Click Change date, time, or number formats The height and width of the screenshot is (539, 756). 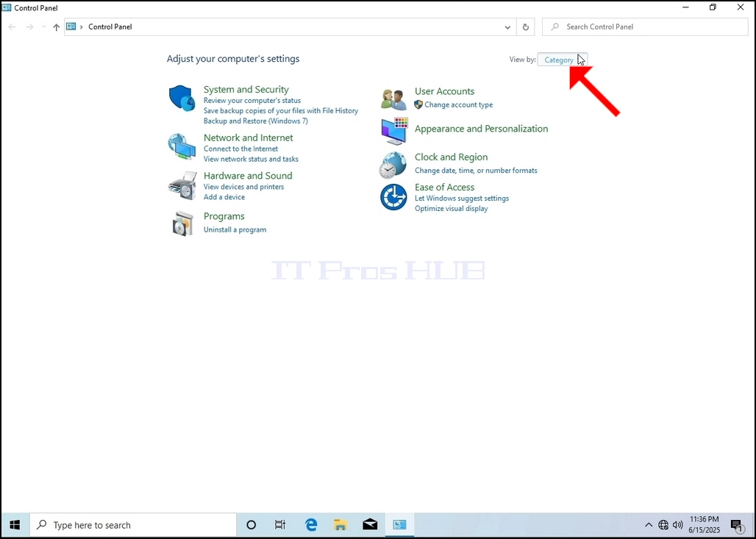pos(476,170)
